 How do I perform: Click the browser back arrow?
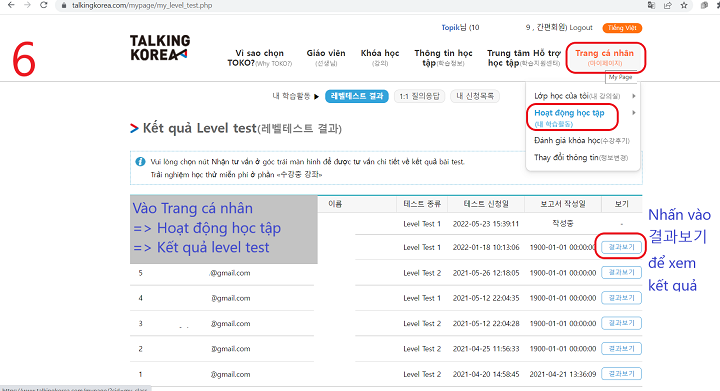[x=11, y=5]
